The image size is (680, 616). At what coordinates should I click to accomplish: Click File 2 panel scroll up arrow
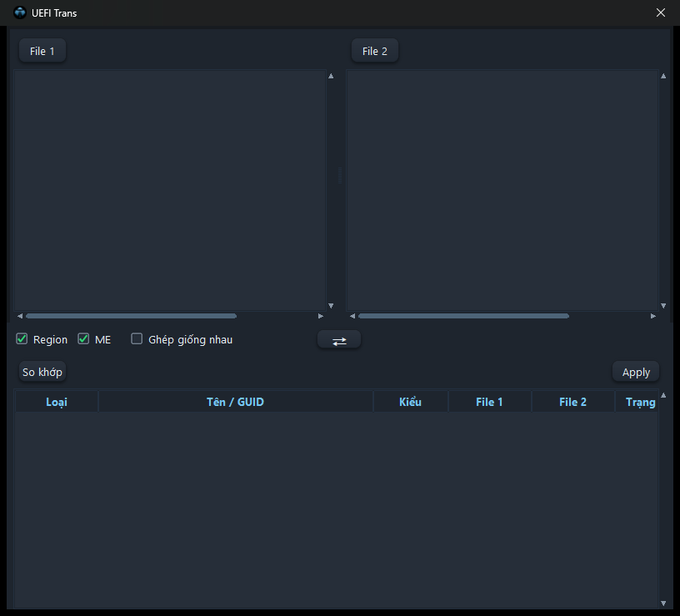coord(663,76)
